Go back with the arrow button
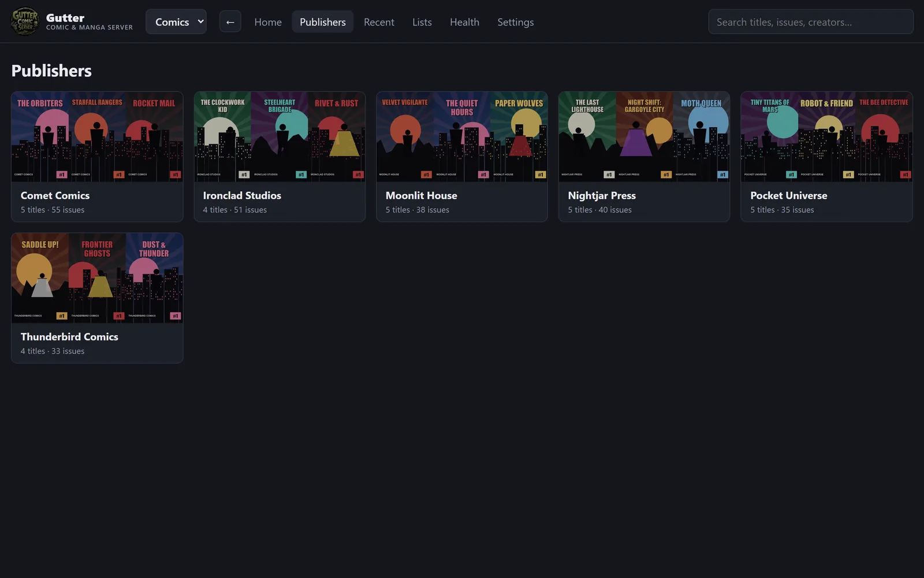924x578 pixels. [x=230, y=22]
